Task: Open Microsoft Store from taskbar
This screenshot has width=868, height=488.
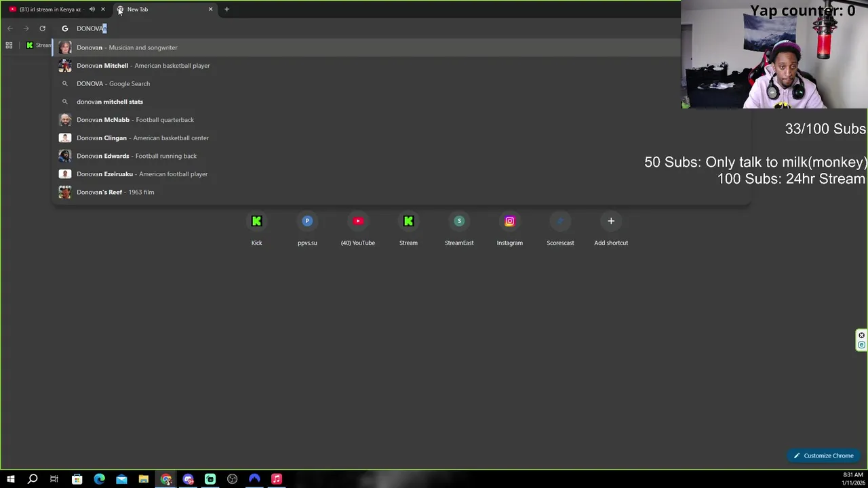Action: click(x=77, y=479)
